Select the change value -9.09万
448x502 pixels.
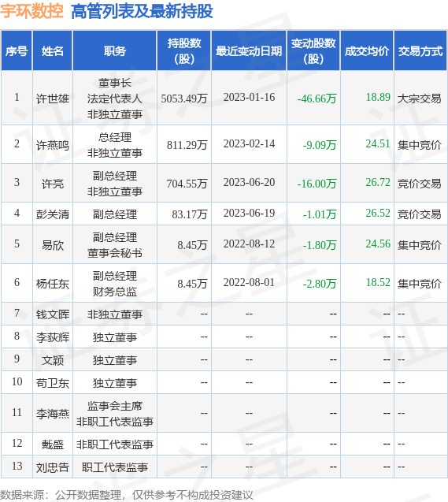[320, 145]
